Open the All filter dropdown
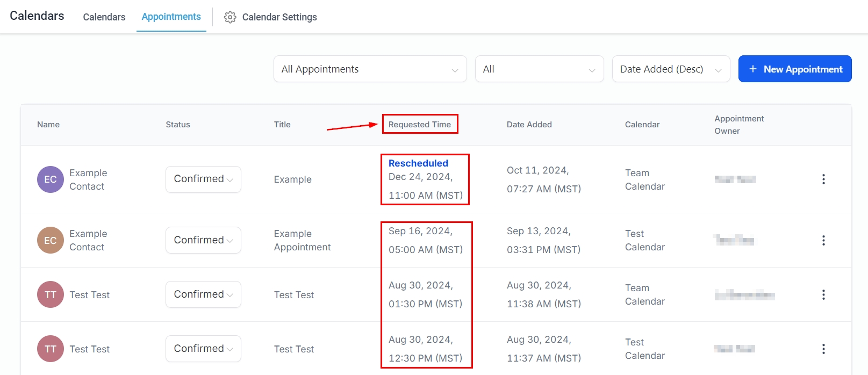Image resolution: width=868 pixels, height=375 pixels. click(539, 69)
